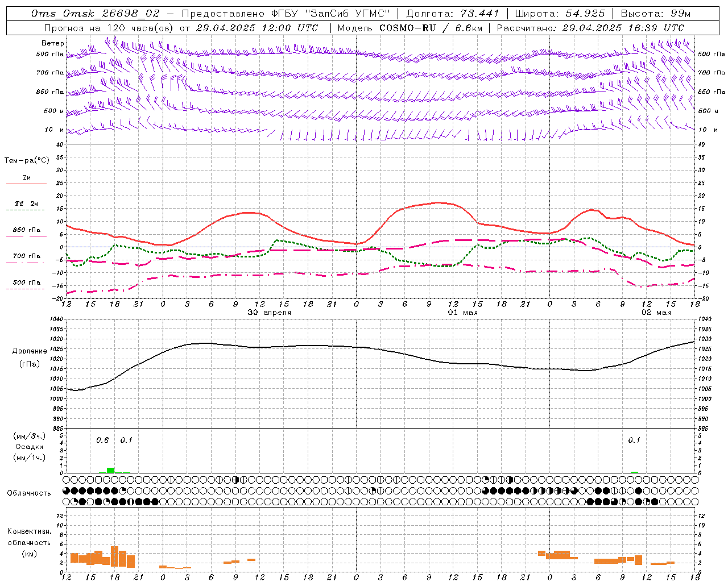The height and width of the screenshot is (582, 728).
Task: Click the "Ветер" wind panel label
Action: click(x=53, y=43)
